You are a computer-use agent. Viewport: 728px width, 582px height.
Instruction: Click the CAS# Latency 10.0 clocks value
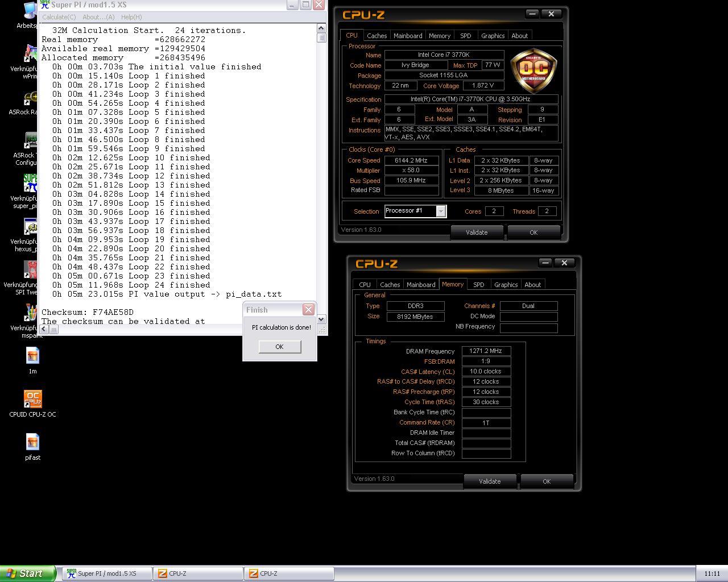[x=486, y=371]
